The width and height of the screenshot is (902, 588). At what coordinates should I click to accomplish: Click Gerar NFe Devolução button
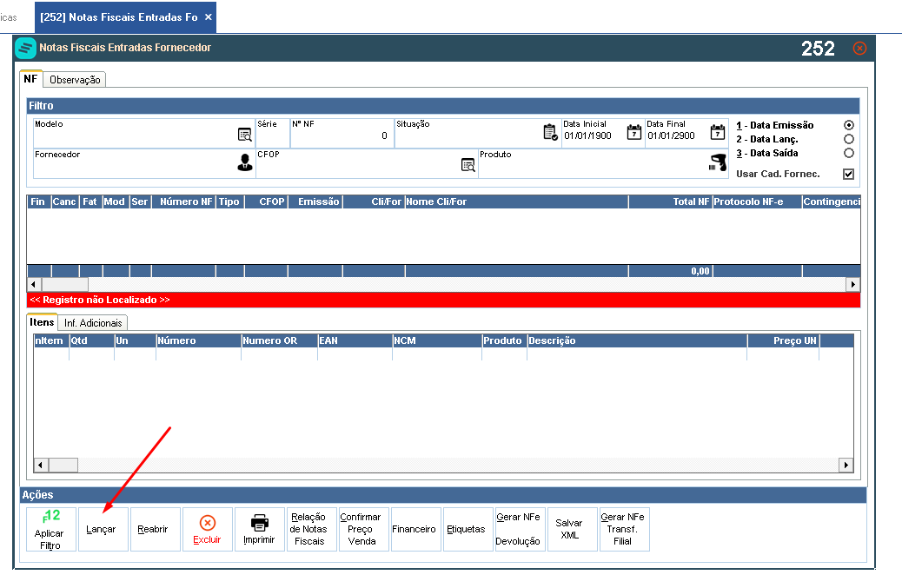click(520, 529)
